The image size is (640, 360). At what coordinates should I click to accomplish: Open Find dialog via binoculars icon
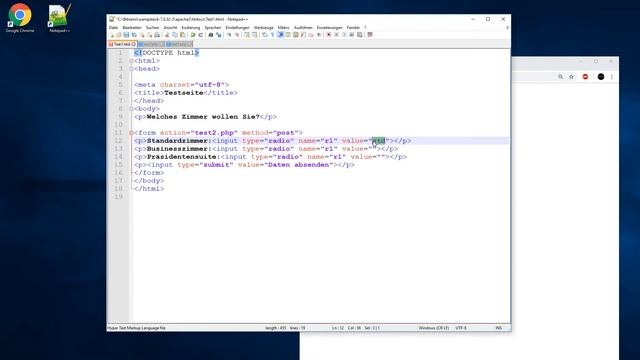pos(211,35)
